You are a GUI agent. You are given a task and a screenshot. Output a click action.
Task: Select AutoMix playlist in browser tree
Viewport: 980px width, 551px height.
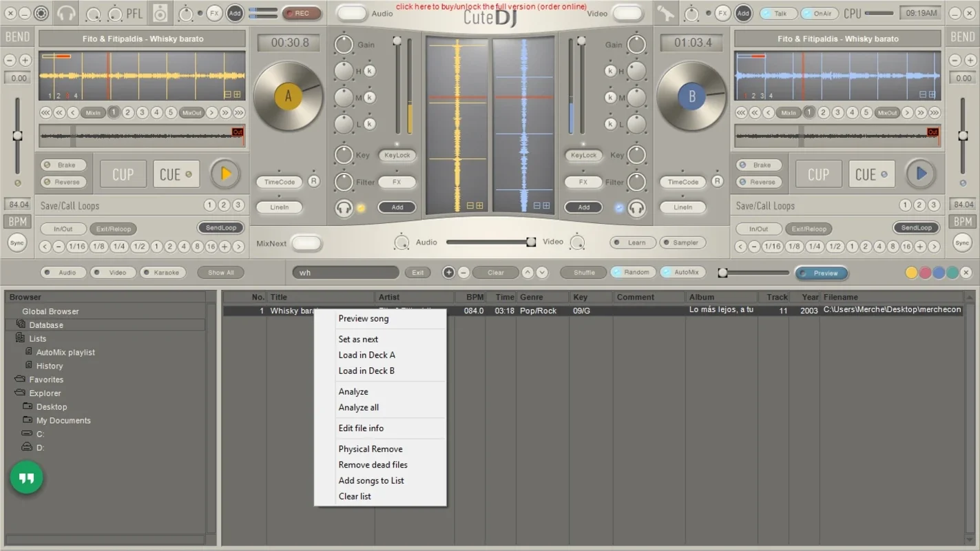[x=65, y=352]
